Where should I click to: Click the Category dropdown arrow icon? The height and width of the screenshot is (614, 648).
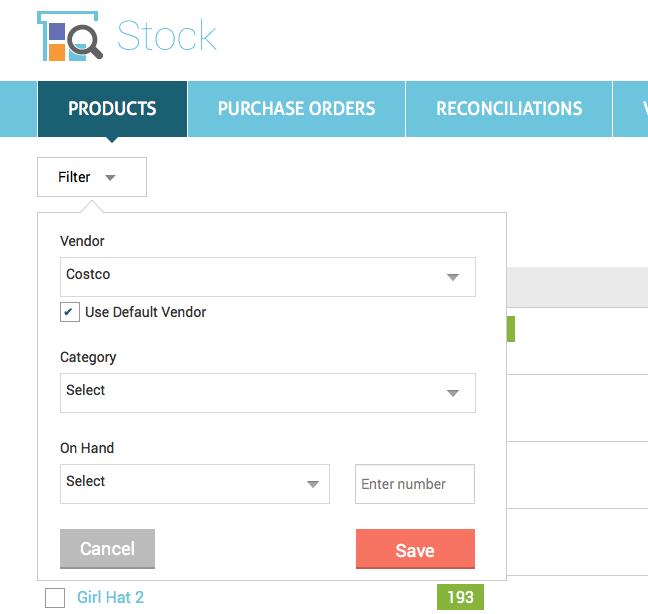[x=453, y=393]
